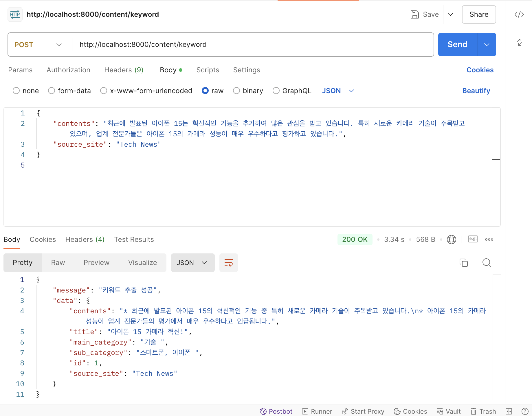
Task: Select the binary body type
Action: pyautogui.click(x=236, y=91)
